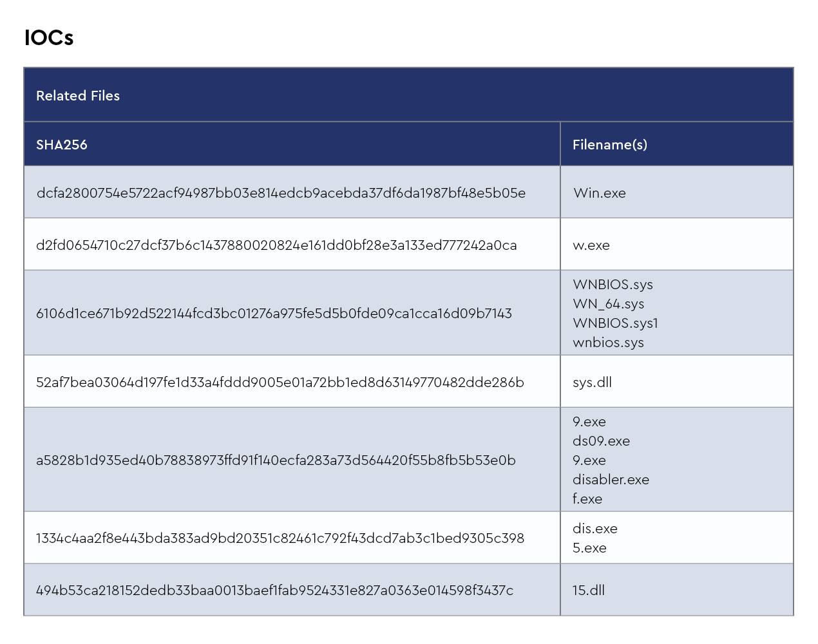This screenshot has width=818, height=644.
Task: Click the Win.exe filename
Action: (599, 193)
